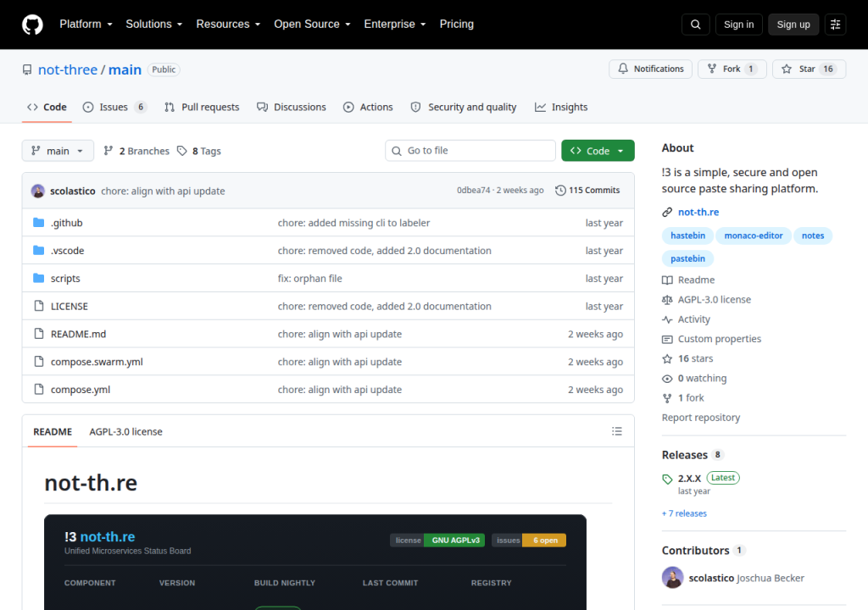Click the 'fix: orphan file' commit message

point(310,279)
